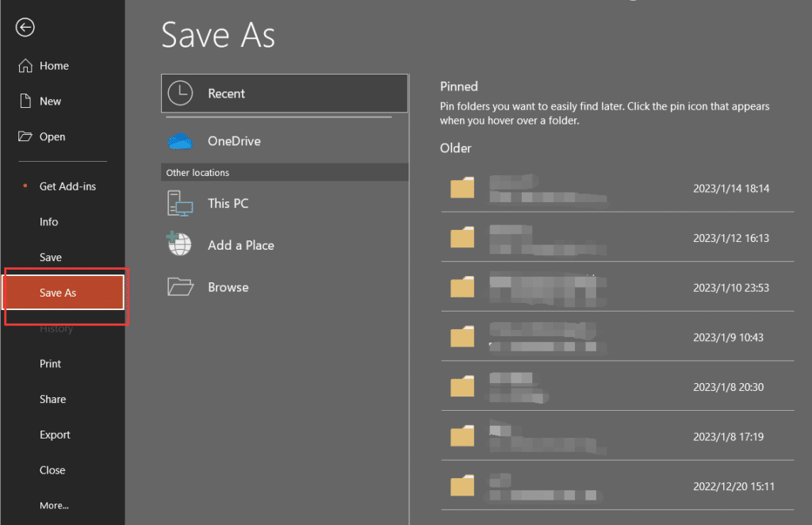Open the Print section
Viewport: 812px width, 525px height.
[x=50, y=363]
